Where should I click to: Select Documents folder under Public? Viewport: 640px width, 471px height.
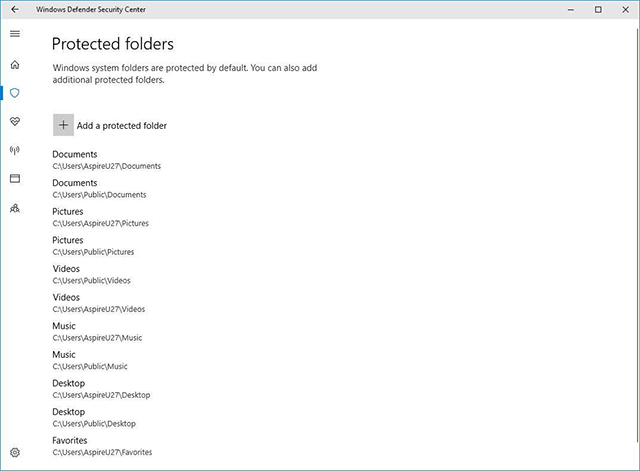[x=99, y=189]
